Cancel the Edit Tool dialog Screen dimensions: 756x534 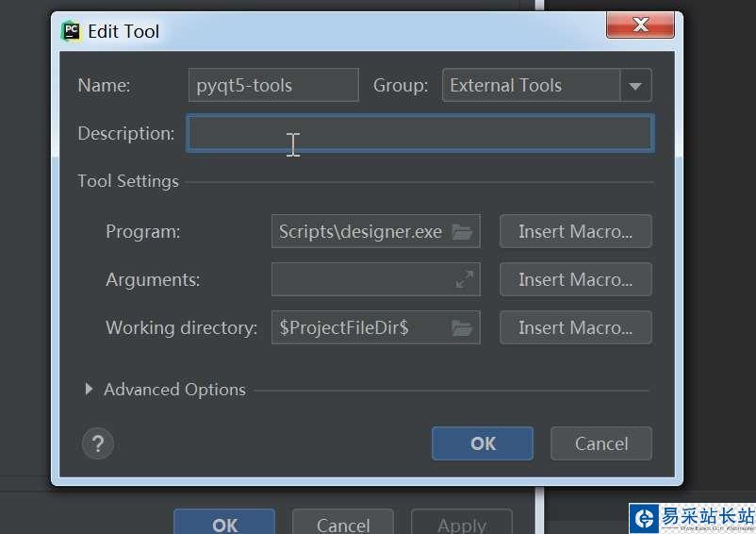[x=601, y=443]
